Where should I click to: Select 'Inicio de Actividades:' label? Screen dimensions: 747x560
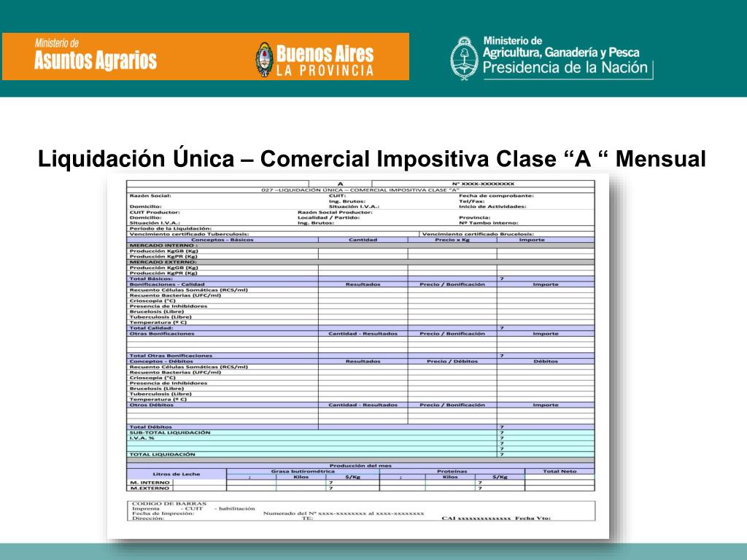(492, 206)
